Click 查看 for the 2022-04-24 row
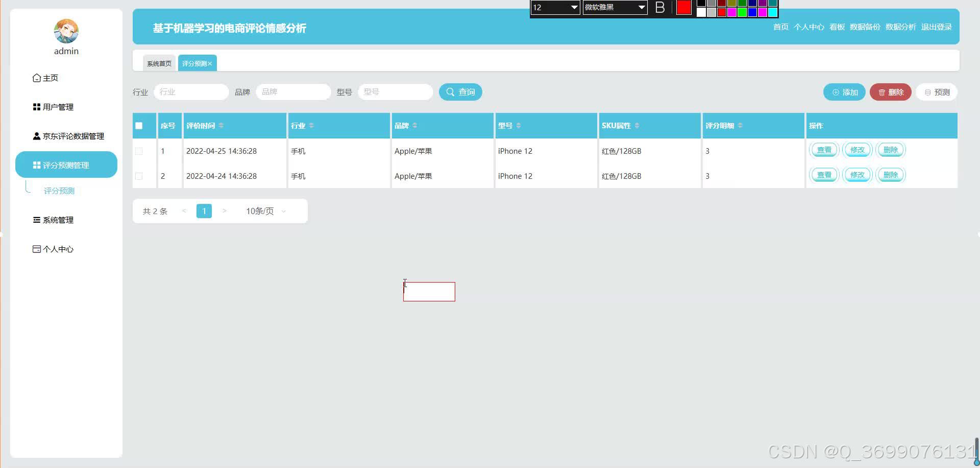The height and width of the screenshot is (468, 980). [824, 175]
